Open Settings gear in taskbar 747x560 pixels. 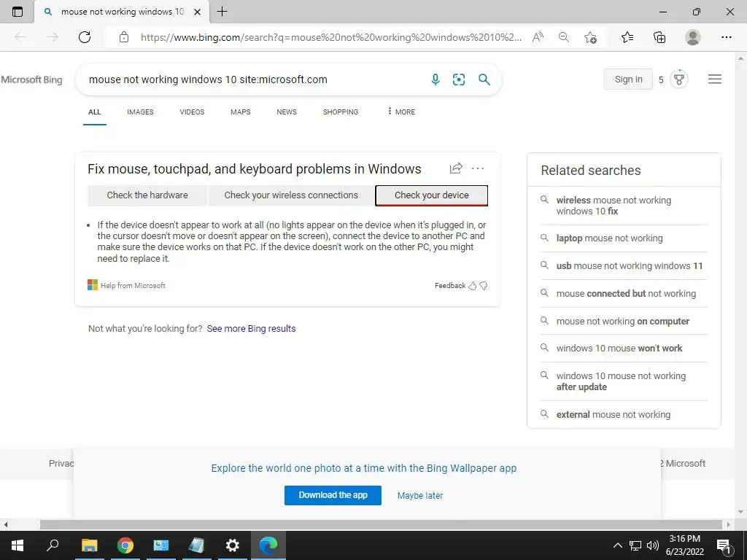(232, 545)
